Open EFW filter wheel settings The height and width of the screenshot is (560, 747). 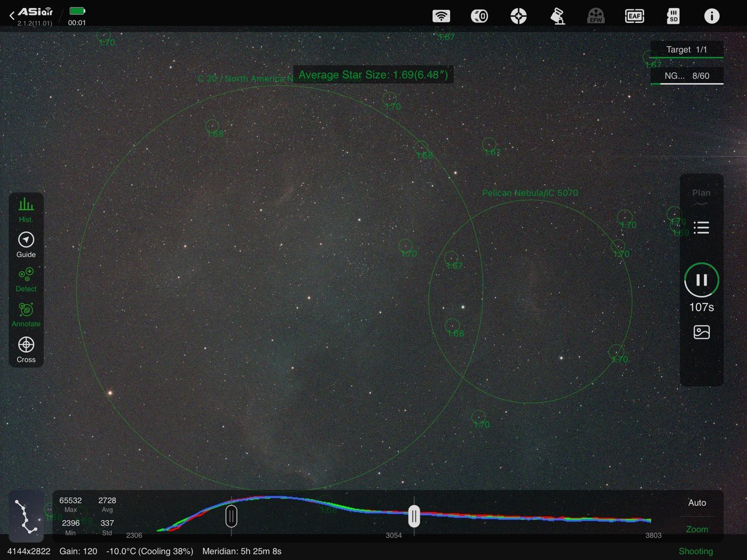(596, 16)
